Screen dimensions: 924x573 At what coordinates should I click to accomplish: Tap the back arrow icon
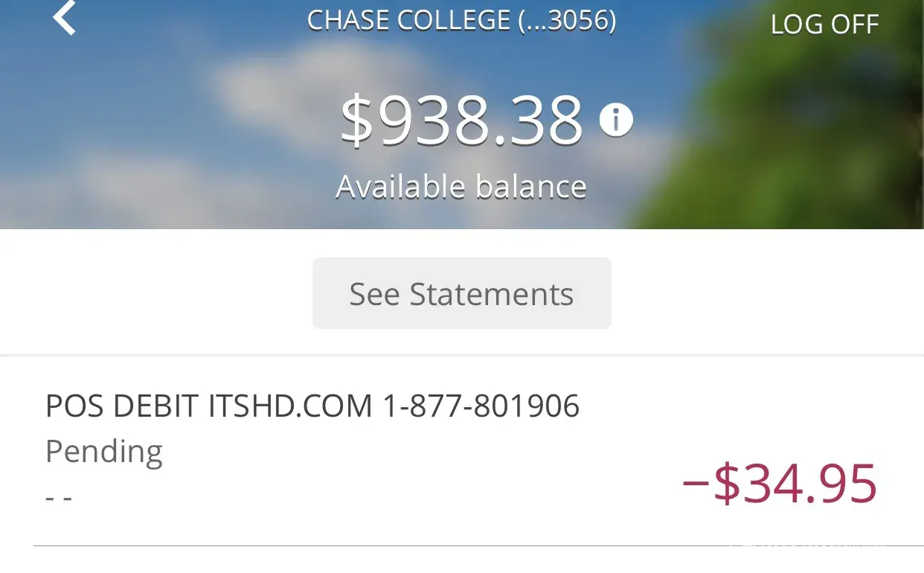tap(65, 18)
